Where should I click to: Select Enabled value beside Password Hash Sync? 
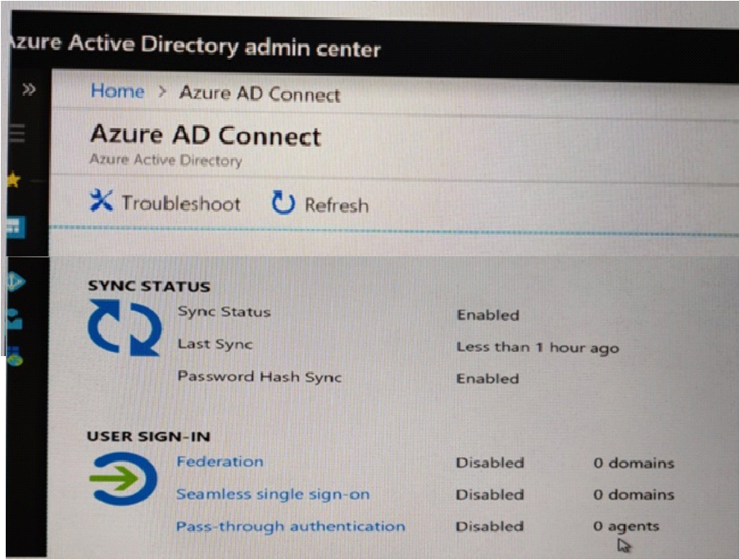tap(487, 379)
